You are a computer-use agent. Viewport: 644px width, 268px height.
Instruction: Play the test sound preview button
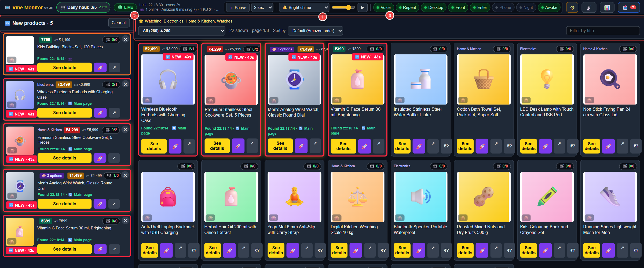pyautogui.click(x=362, y=8)
